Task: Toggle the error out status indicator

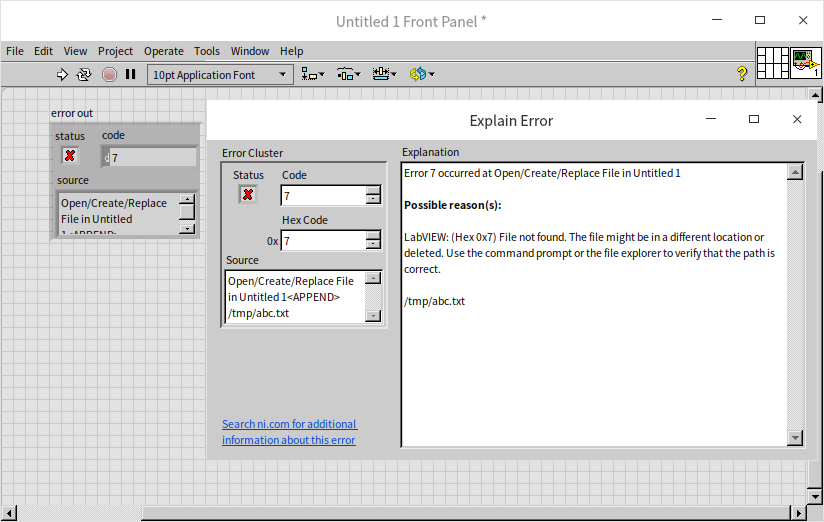Action: point(70,156)
